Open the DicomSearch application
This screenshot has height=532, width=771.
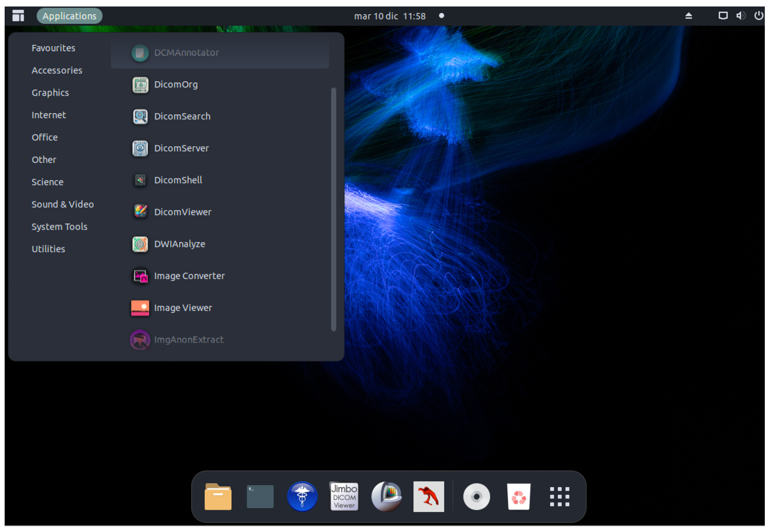182,116
